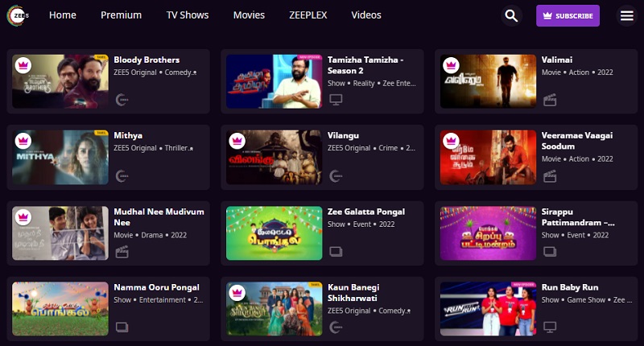Open the Vilangu title link
Viewport: 644px width, 346px height.
pyautogui.click(x=343, y=135)
